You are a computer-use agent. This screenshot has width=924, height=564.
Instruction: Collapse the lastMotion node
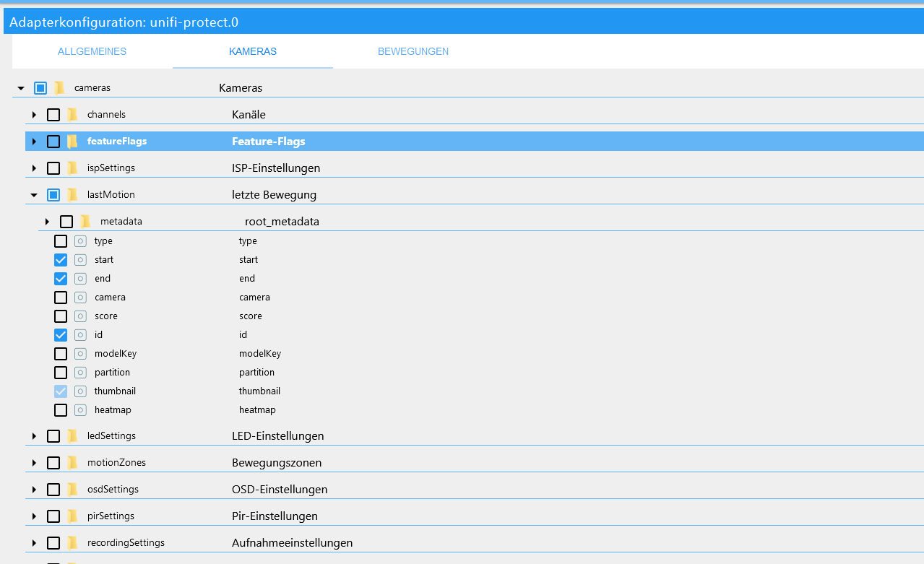34,195
